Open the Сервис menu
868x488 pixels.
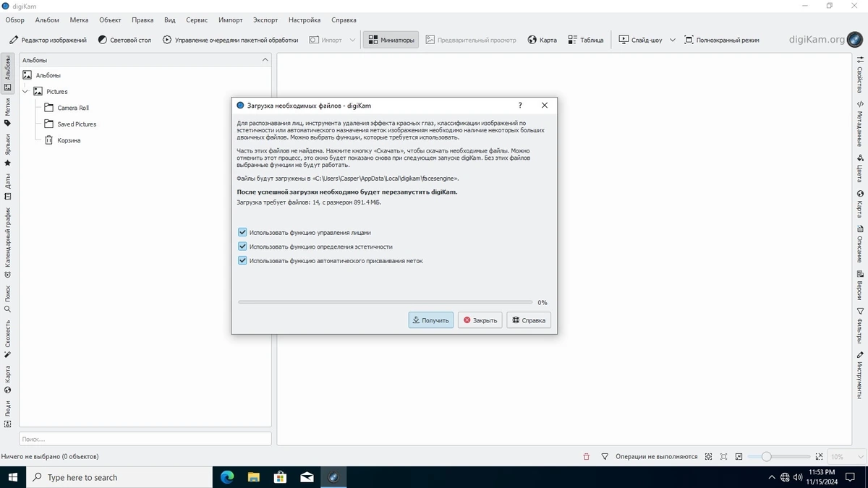(x=197, y=20)
